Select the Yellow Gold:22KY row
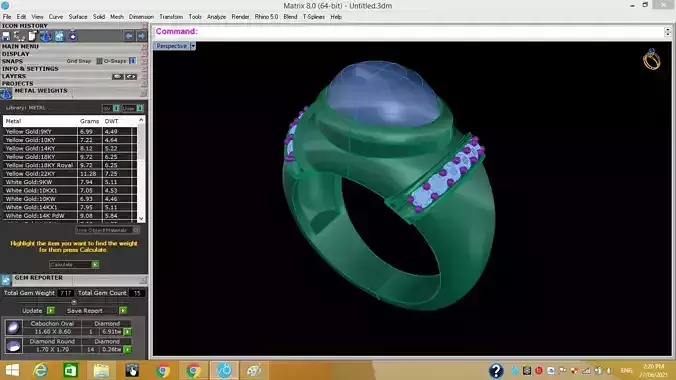 coord(70,173)
